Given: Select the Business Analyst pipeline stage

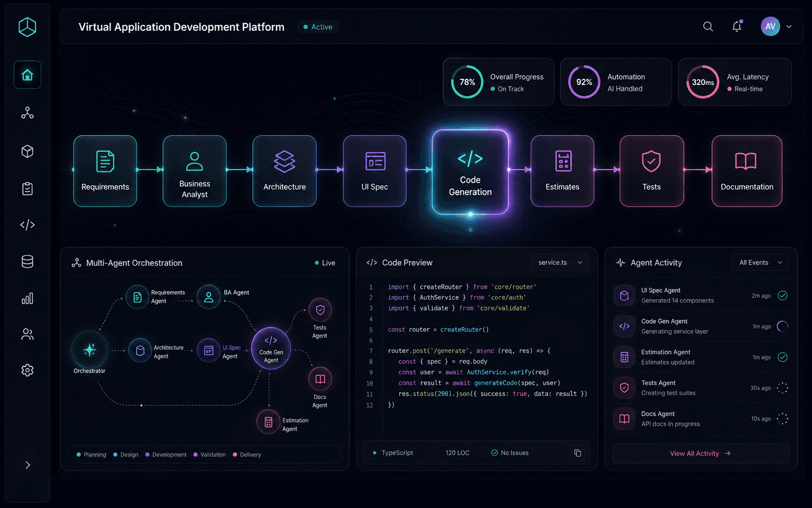Looking at the screenshot, I should (x=195, y=171).
